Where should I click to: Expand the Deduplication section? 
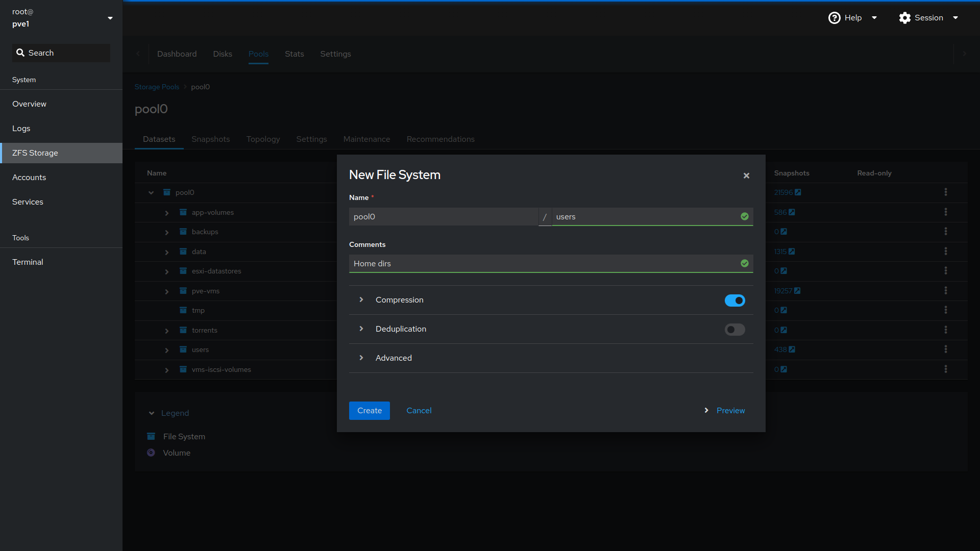[361, 329]
